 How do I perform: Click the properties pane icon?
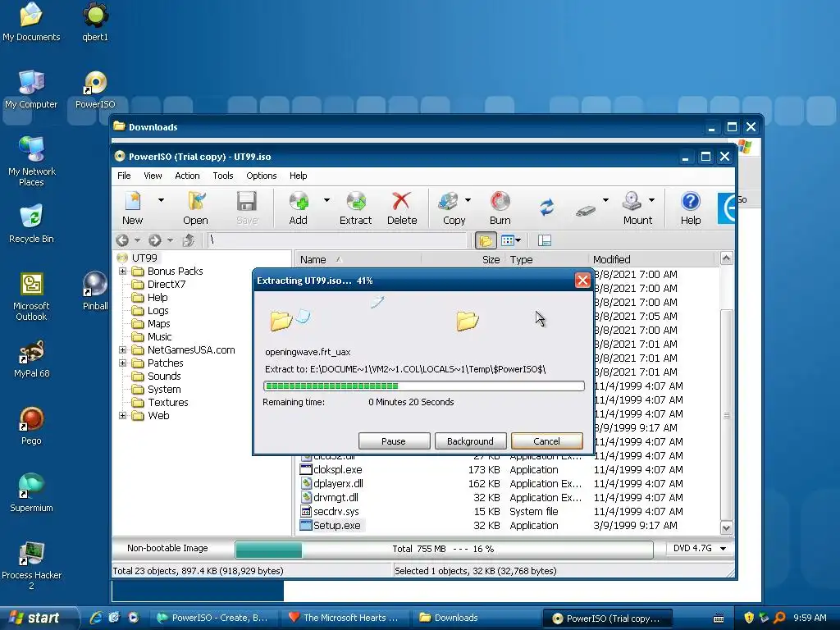[545, 240]
